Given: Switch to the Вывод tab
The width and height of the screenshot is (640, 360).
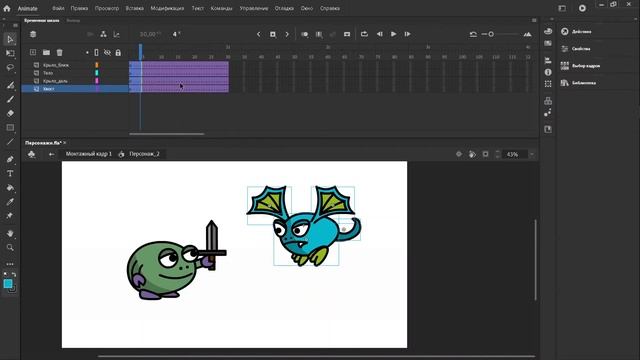Looking at the screenshot, I should (x=73, y=20).
